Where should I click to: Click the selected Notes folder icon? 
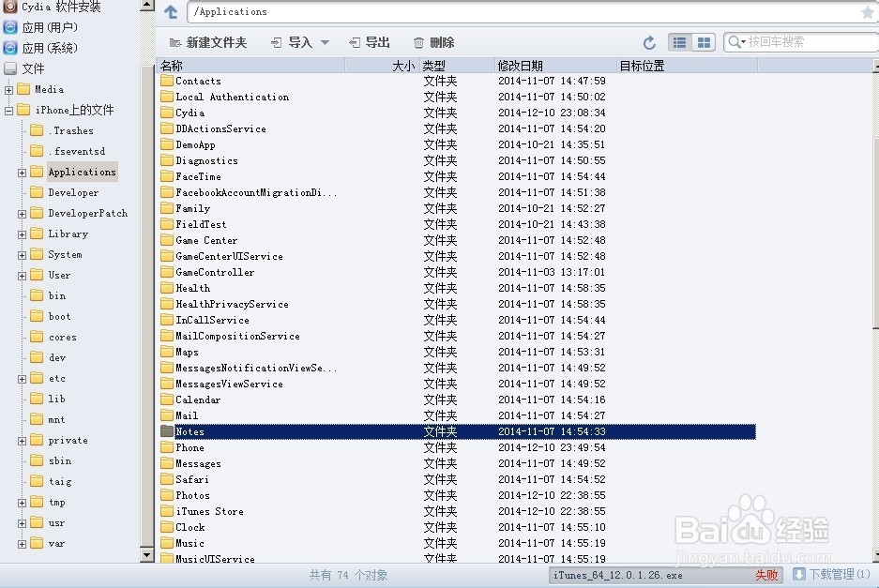[x=166, y=431]
